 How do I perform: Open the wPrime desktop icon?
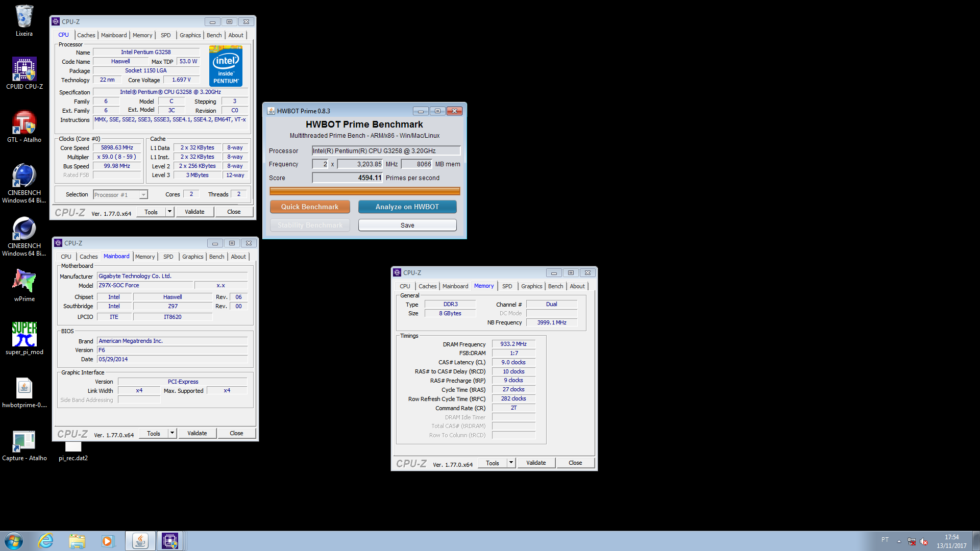click(x=24, y=286)
